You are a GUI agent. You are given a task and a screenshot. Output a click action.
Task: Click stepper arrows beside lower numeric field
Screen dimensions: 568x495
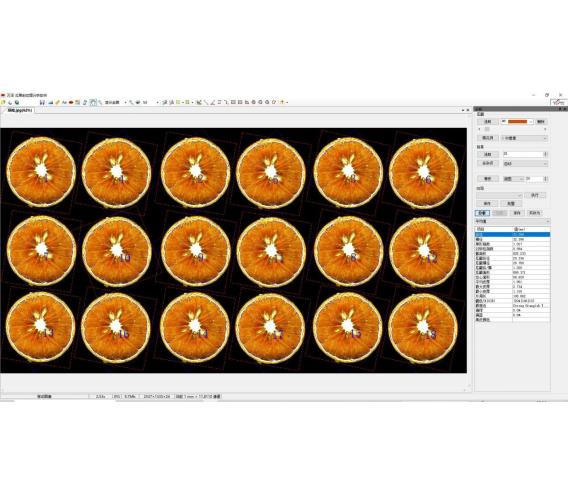tap(546, 179)
